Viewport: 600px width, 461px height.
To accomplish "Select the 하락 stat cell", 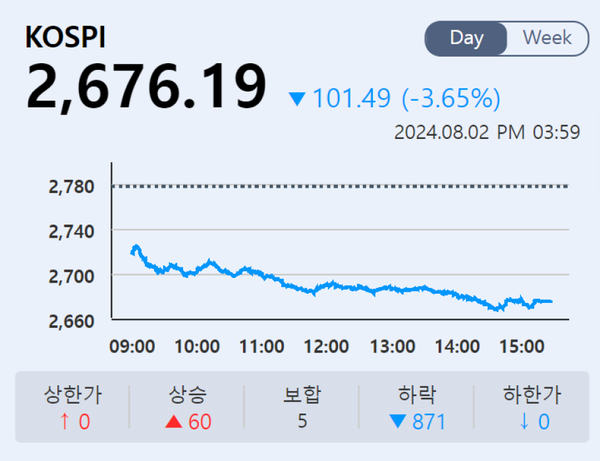I will coord(416,407).
